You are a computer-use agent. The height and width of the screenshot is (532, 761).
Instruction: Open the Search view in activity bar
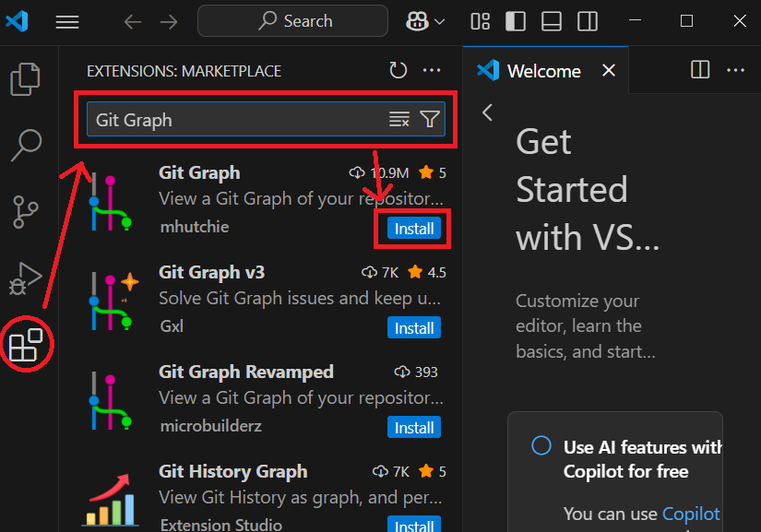[x=26, y=145]
